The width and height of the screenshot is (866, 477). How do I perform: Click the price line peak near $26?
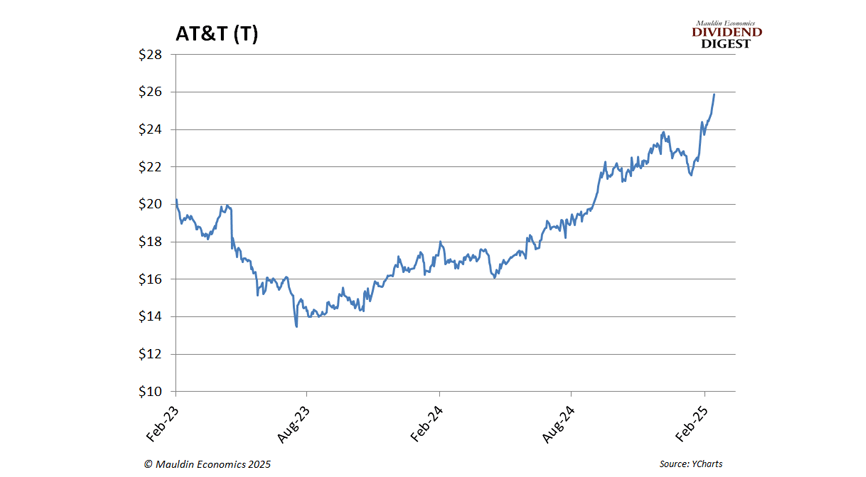coord(714,94)
